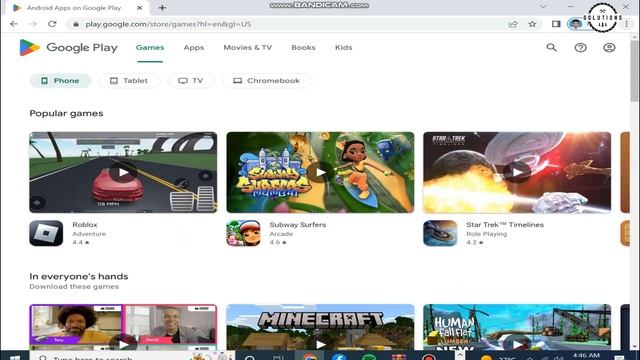Switch to the Games tab
The height and width of the screenshot is (360, 640).
(150, 48)
